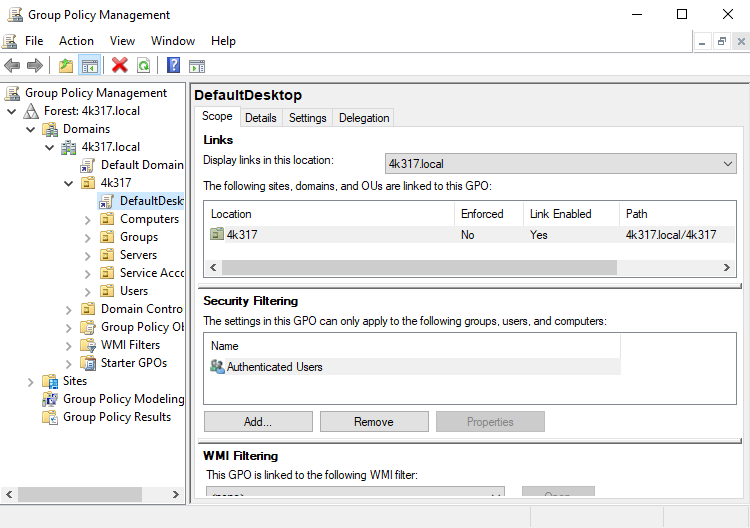Viewport: 750px width, 528px height.
Task: Click the Remove button
Action: pyautogui.click(x=374, y=422)
